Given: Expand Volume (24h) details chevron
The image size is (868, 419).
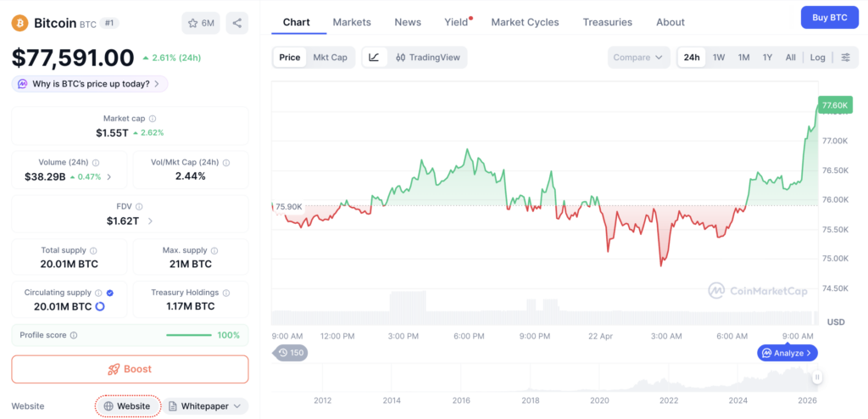Looking at the screenshot, I should pyautogui.click(x=109, y=176).
